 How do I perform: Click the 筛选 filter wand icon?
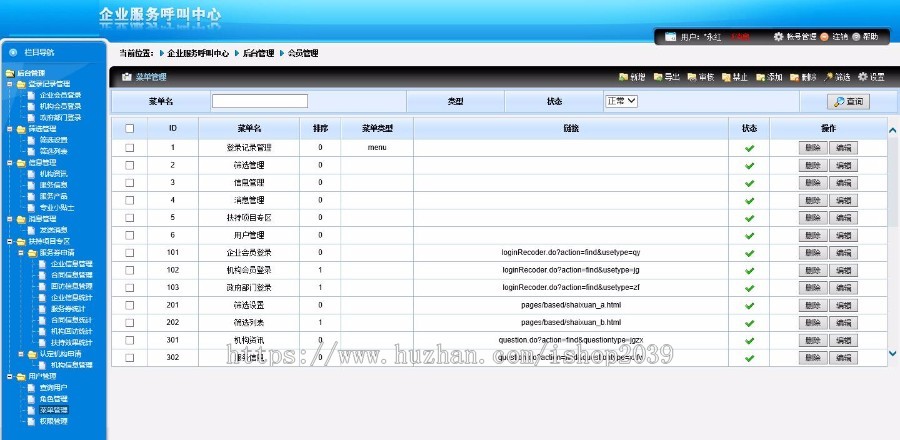click(x=828, y=77)
